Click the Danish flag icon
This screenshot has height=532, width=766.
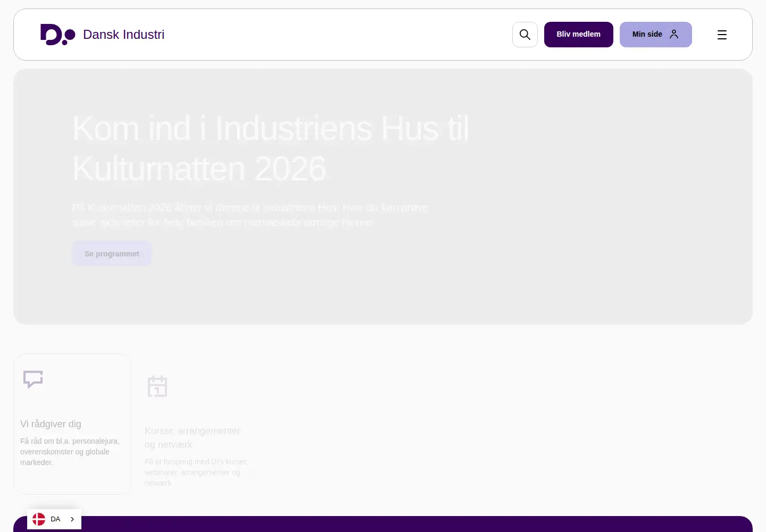tap(39, 519)
